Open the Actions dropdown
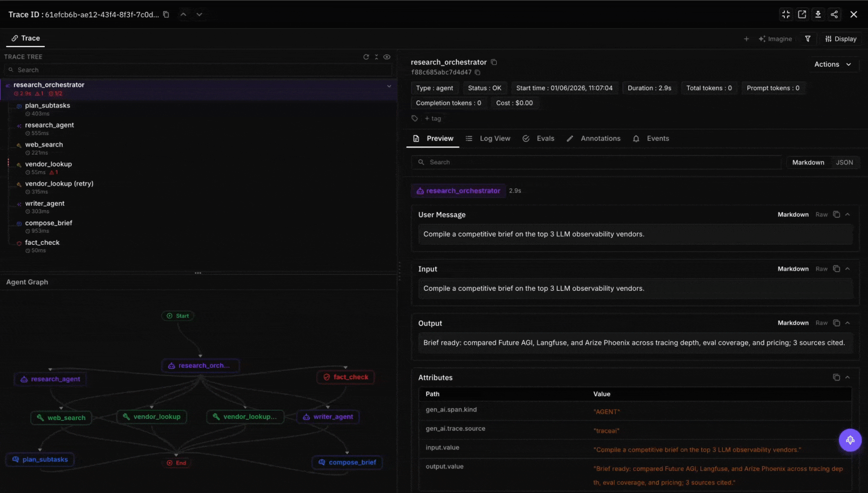Viewport: 868px width, 493px height. point(832,64)
